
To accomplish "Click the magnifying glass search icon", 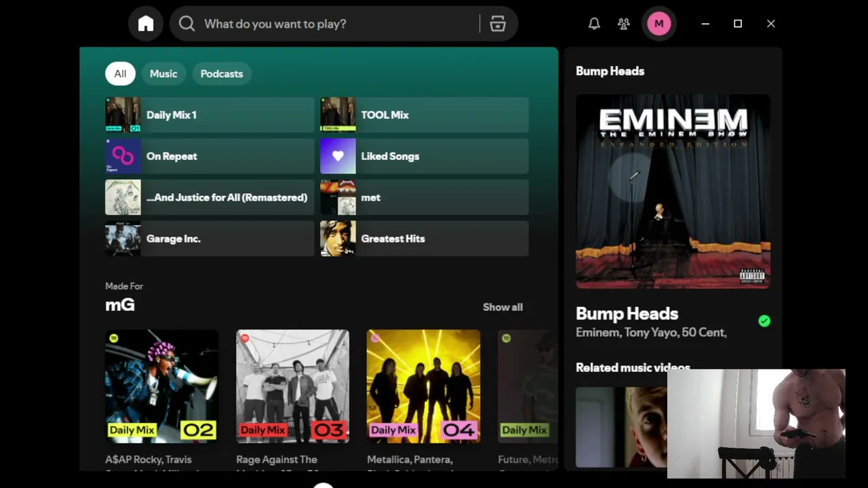I will tap(186, 24).
